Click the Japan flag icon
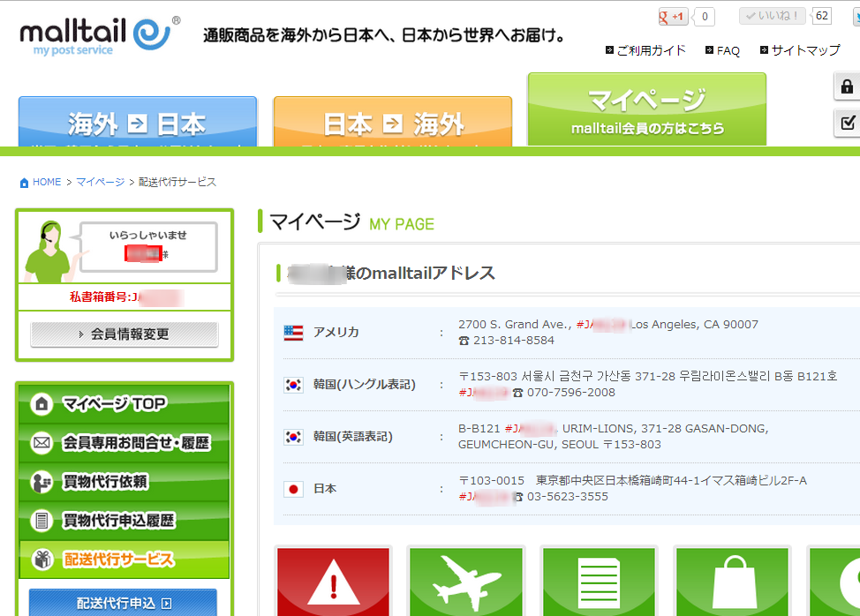This screenshot has width=860, height=616. 293,489
